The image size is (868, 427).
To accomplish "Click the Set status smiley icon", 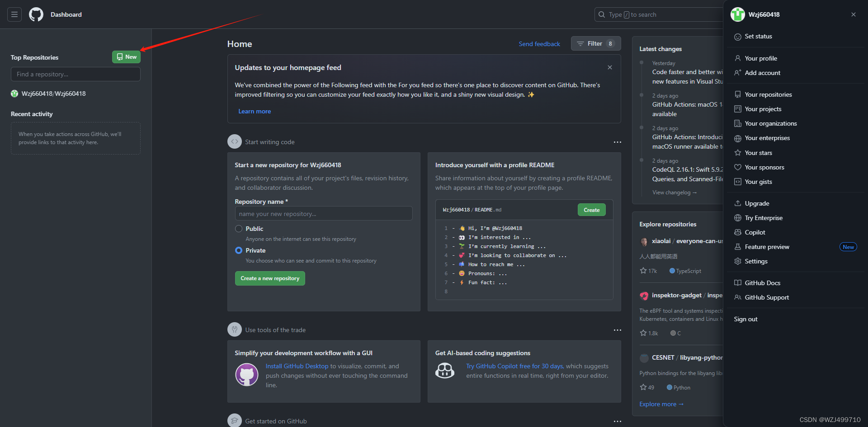I will click(x=738, y=37).
